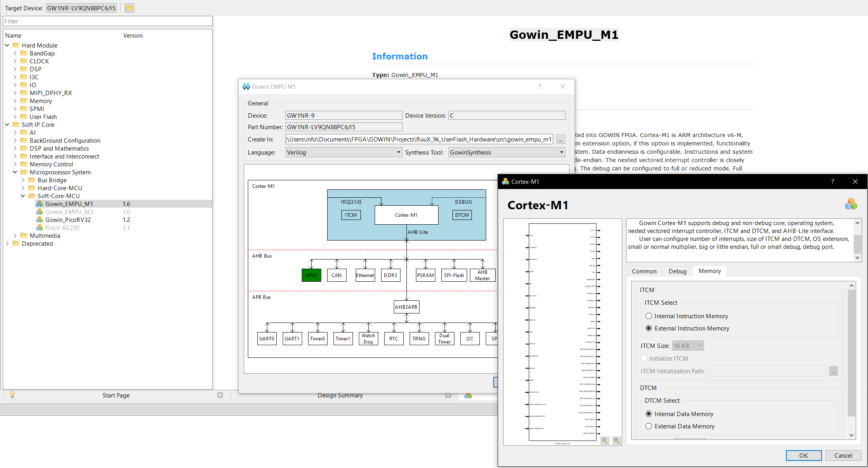This screenshot has width=868, height=468.
Task: Click the GPIO block in the diagram
Action: tap(311, 275)
